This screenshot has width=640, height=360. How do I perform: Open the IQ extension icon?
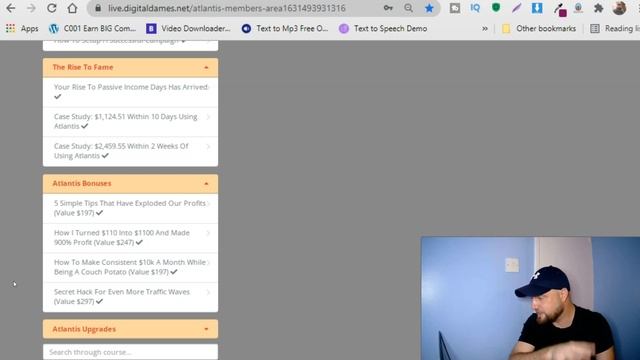(475, 8)
